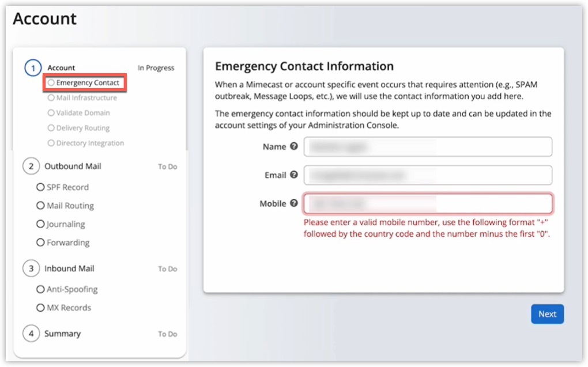Viewport: 588px width, 367px height.
Task: Click inside the Mobile number input field
Action: (427, 203)
